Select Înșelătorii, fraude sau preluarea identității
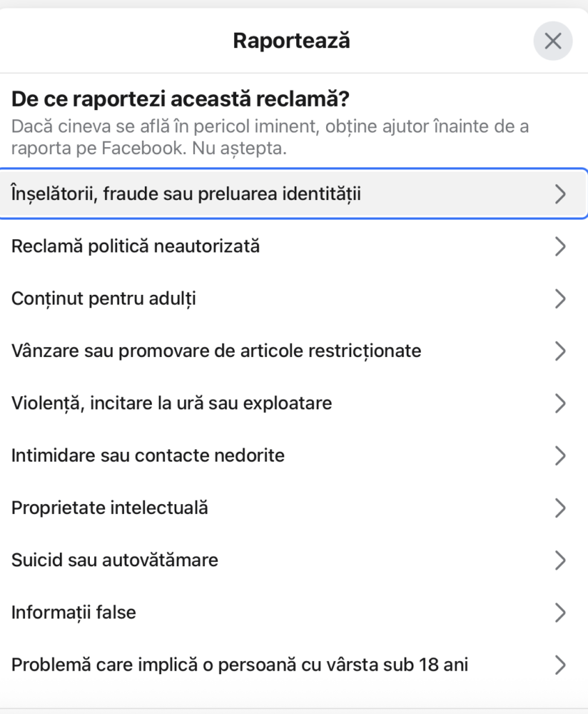588x714 pixels. pyautogui.click(x=294, y=194)
